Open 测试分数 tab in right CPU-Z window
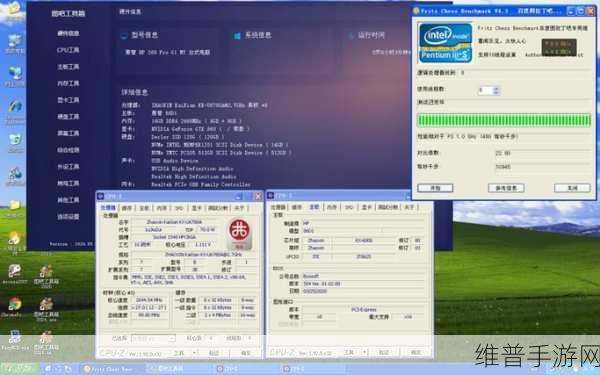 pos(388,207)
